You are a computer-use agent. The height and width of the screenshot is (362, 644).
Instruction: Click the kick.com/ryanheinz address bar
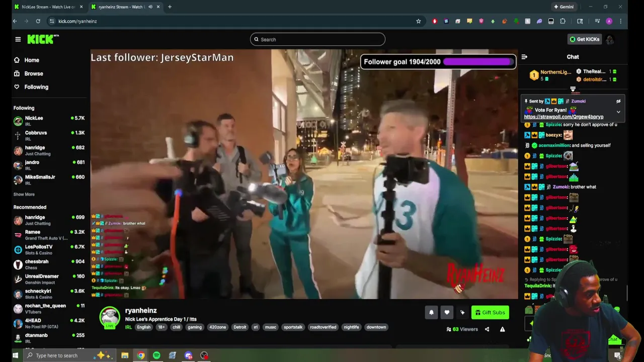pyautogui.click(x=236, y=21)
